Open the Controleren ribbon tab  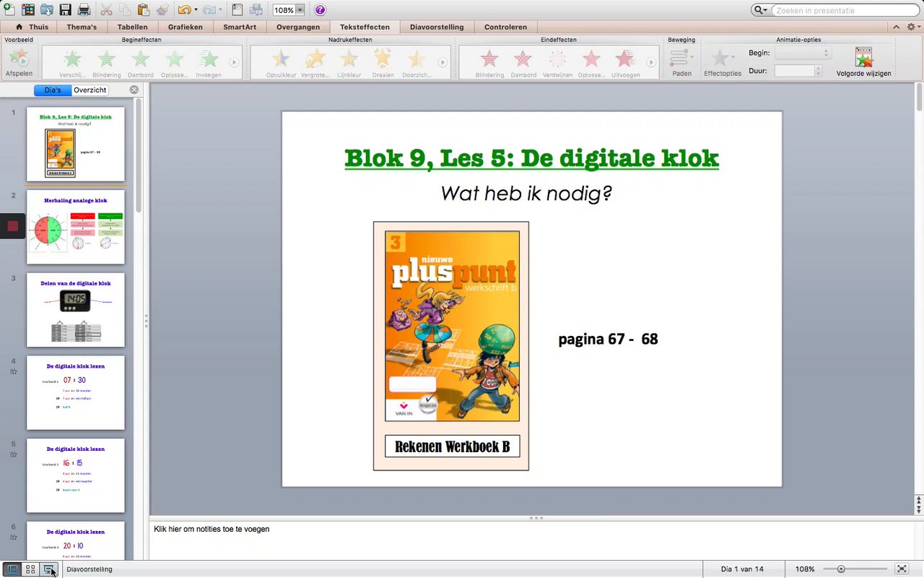tap(505, 27)
